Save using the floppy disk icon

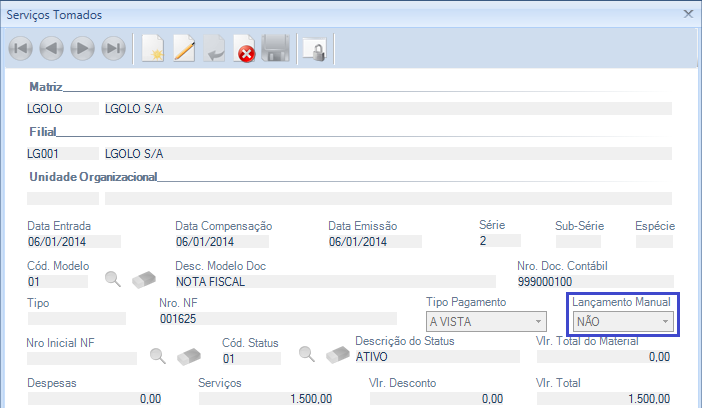point(275,49)
